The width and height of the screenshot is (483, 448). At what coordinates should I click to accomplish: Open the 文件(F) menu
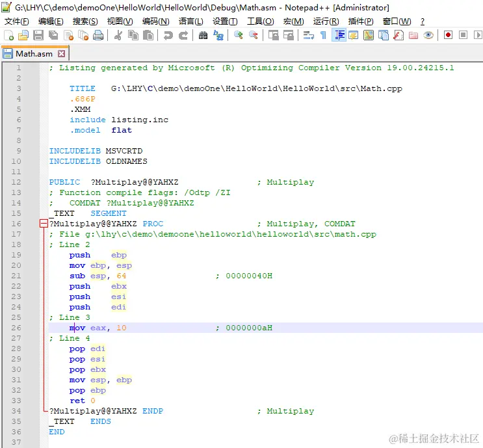point(17,21)
